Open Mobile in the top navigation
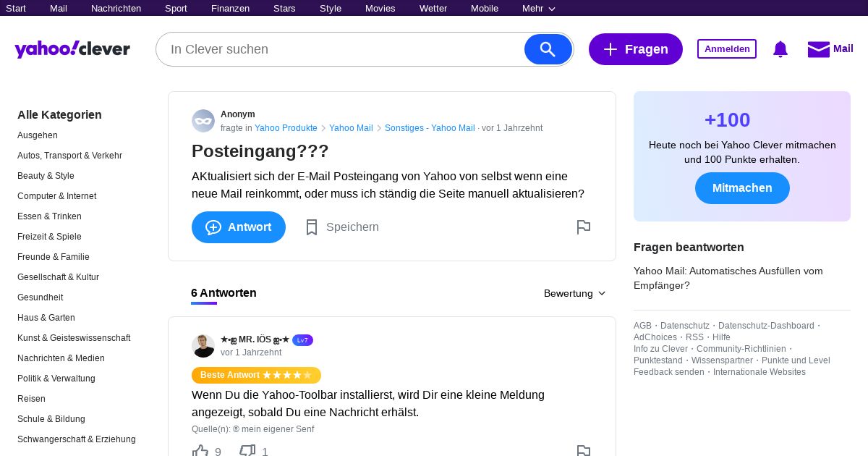868x456 pixels. [x=485, y=9]
